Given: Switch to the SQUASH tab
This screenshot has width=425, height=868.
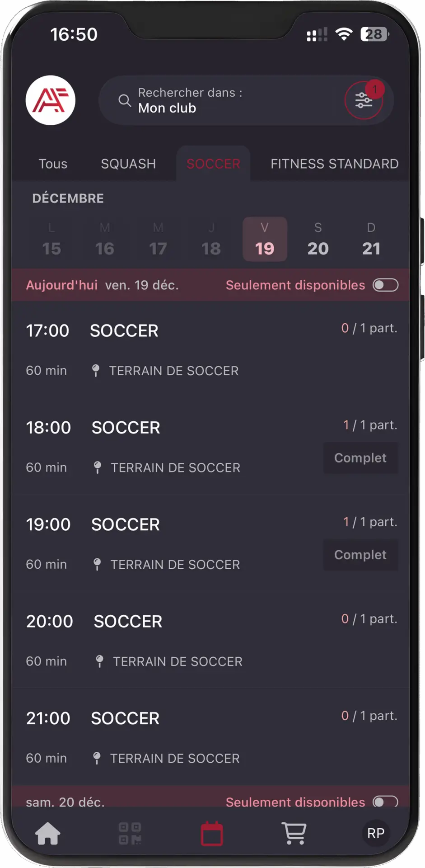Looking at the screenshot, I should [128, 164].
